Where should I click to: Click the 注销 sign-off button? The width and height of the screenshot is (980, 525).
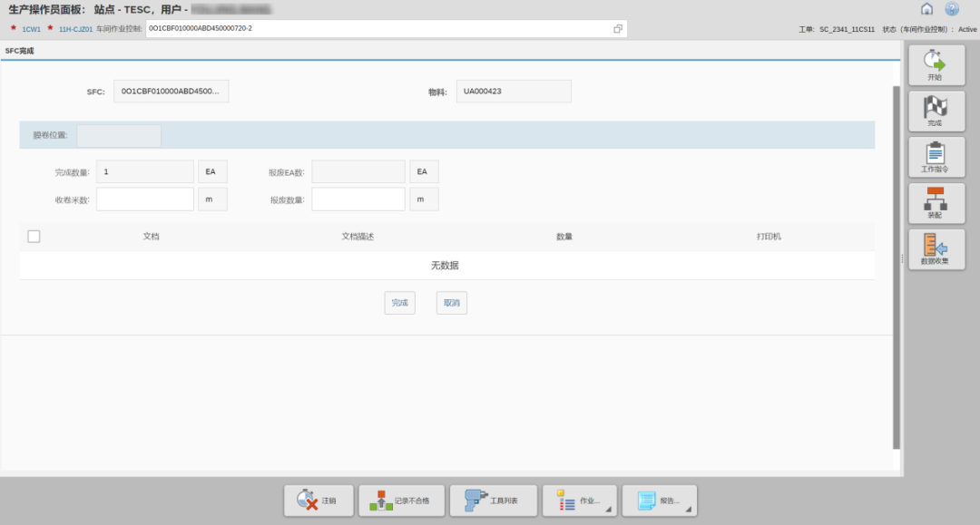pyautogui.click(x=318, y=501)
